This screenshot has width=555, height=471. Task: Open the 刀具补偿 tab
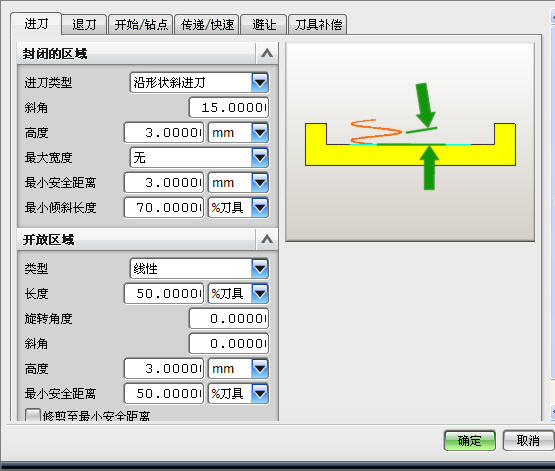click(x=317, y=24)
